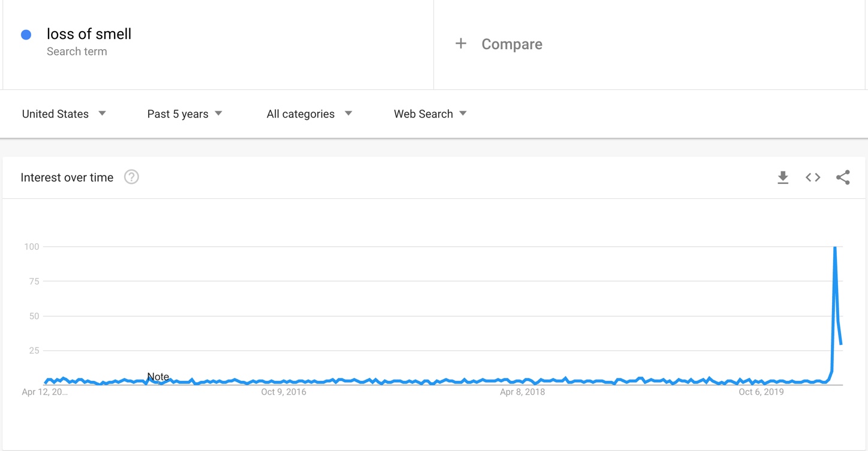Click the Search term subtitle label

pos(77,52)
